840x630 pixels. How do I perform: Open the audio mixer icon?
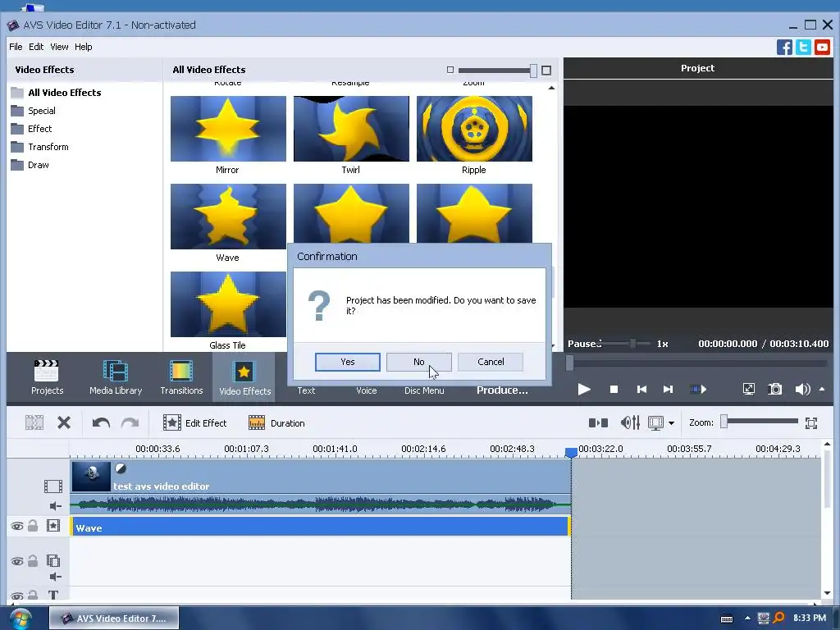(x=630, y=423)
